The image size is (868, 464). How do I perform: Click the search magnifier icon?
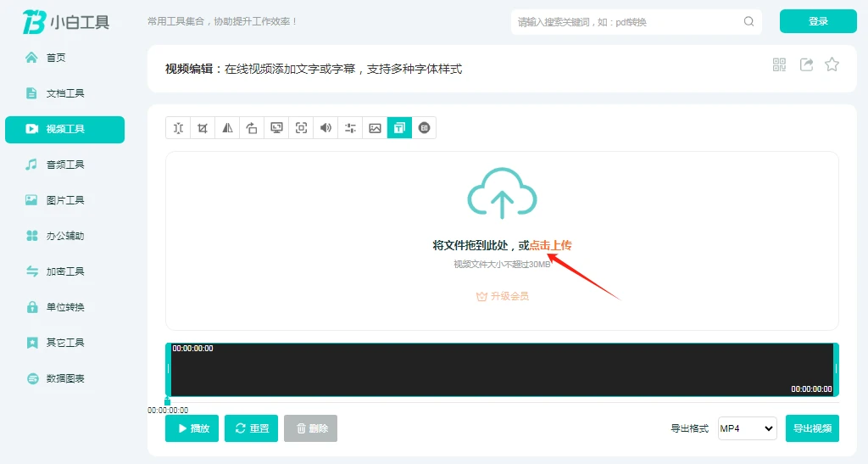click(749, 21)
